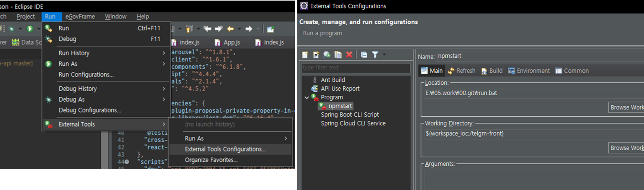Screen dimensions: 644x190
Task: Click the Export launch configuration icon
Action: [x=327, y=55]
